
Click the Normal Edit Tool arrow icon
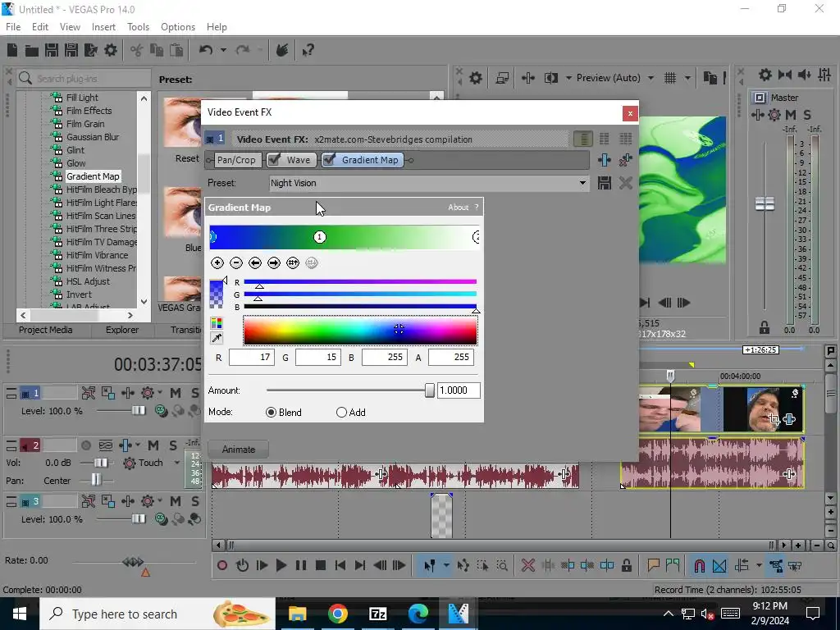(x=429, y=565)
